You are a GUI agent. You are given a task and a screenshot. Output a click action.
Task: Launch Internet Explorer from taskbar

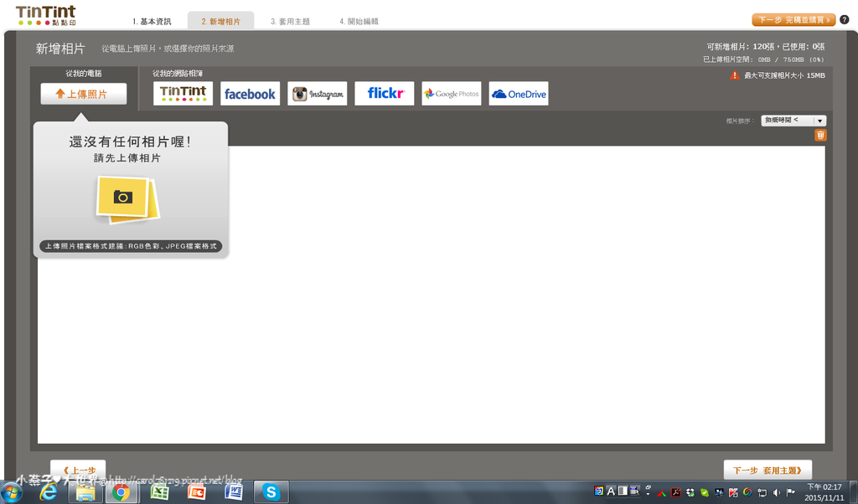coord(49,492)
